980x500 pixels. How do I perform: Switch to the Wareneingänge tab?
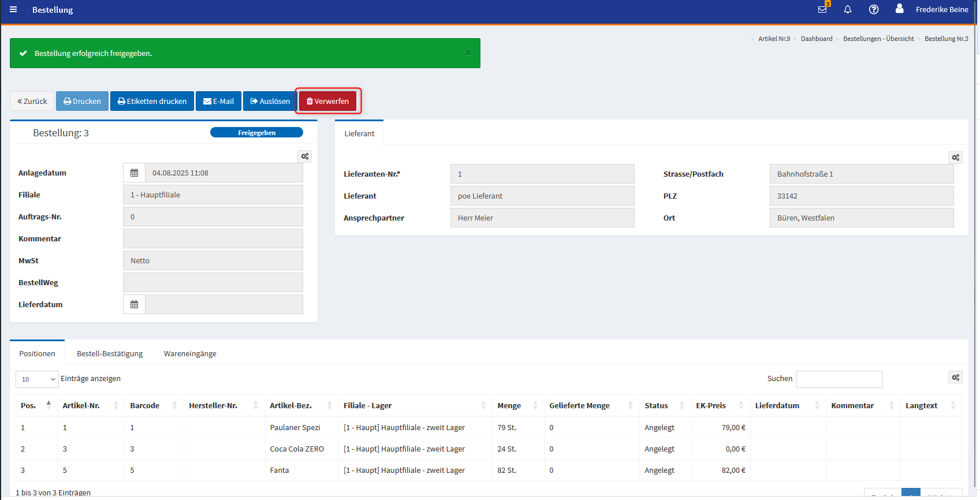[x=190, y=354]
